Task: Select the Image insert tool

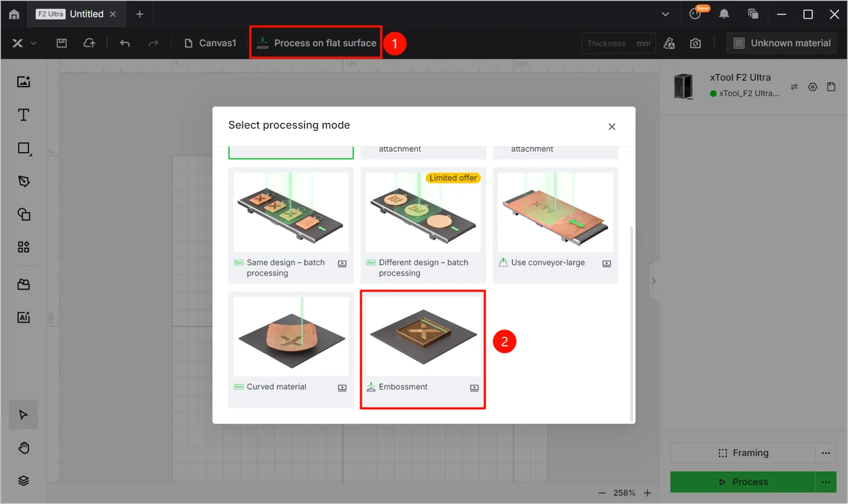Action: tap(24, 82)
